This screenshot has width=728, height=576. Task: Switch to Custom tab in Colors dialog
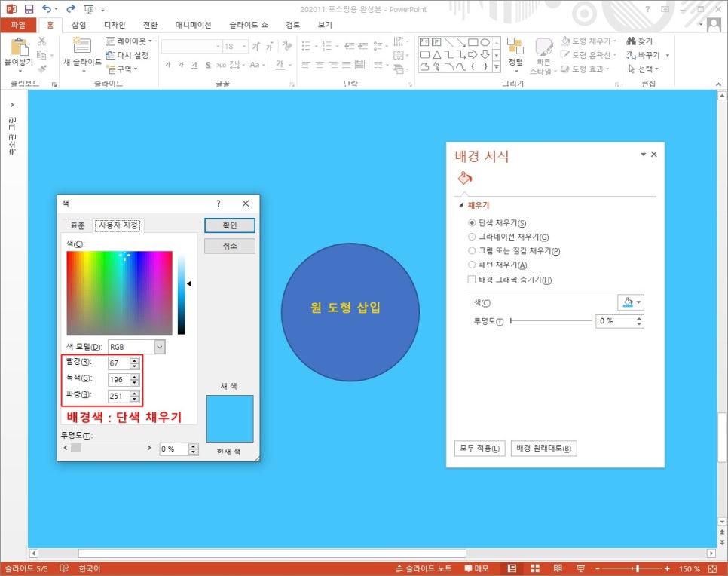(118, 225)
